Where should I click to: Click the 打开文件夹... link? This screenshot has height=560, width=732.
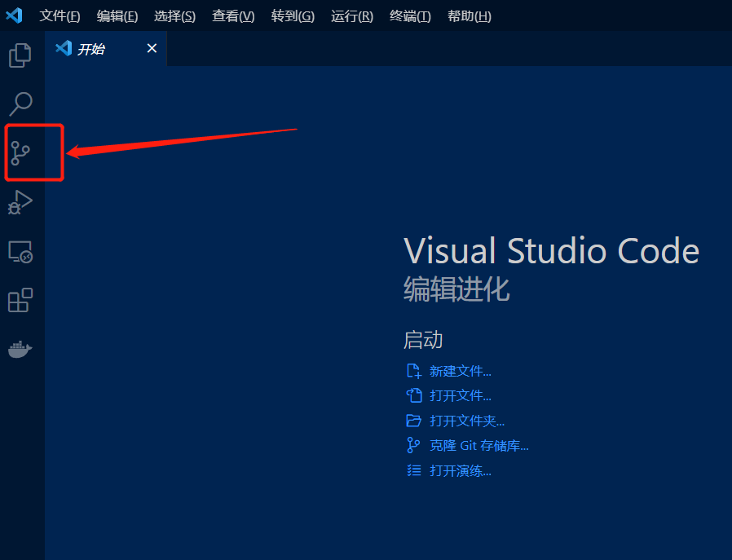coord(467,421)
